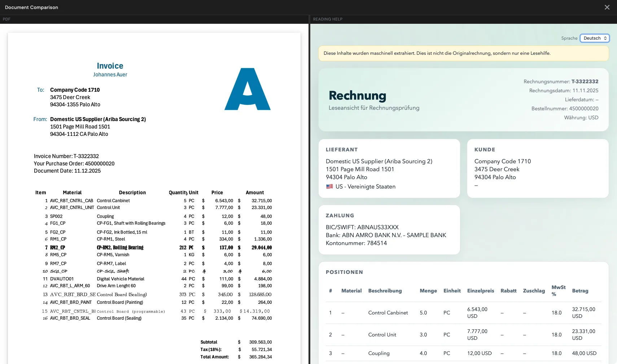Click the machine-extraction warning banner
The width and height of the screenshot is (617, 364).
pyautogui.click(x=463, y=53)
